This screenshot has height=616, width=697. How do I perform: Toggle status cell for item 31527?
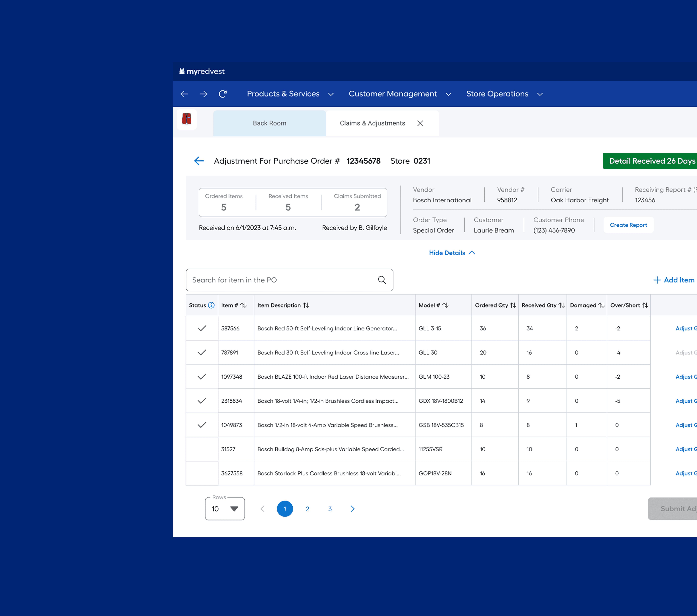(202, 449)
